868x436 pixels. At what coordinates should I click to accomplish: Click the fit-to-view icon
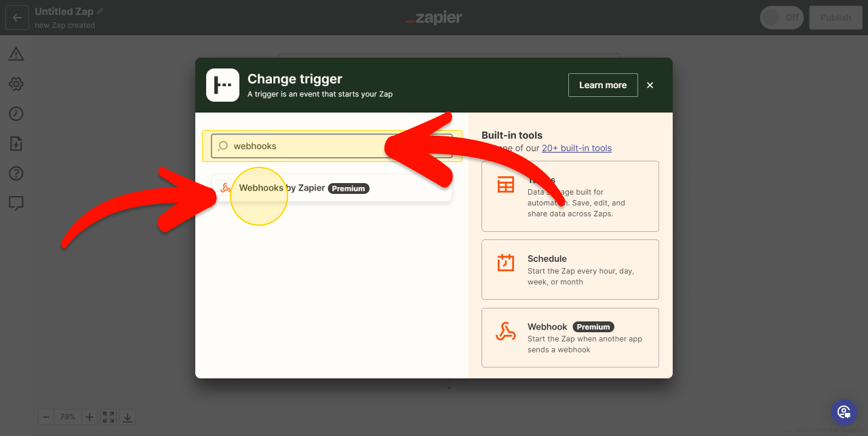tap(108, 417)
